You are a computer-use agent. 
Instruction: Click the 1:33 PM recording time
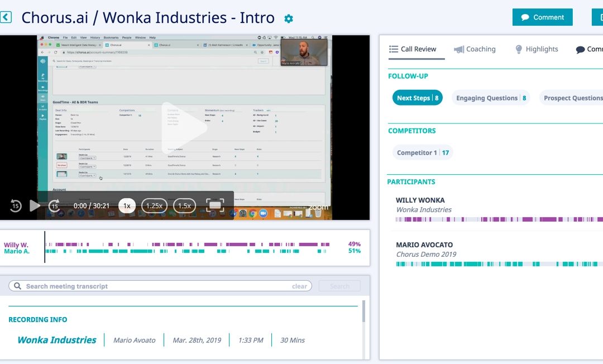[x=251, y=340]
